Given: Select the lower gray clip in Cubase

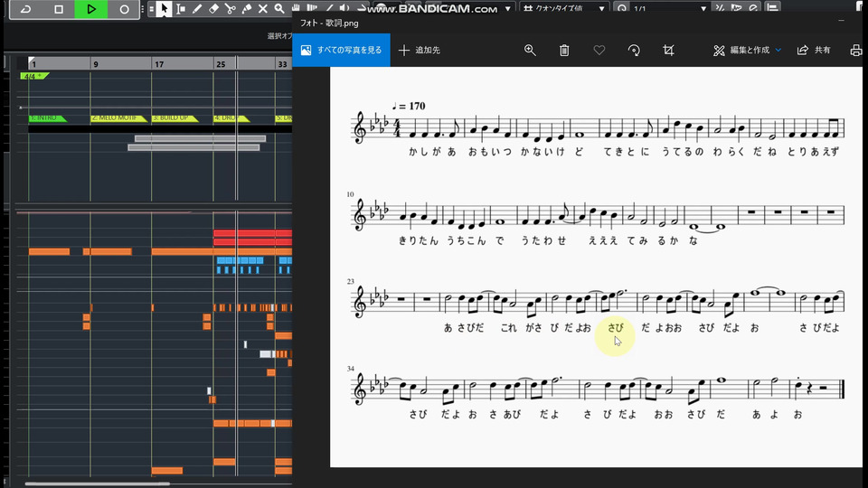Looking at the screenshot, I should coord(193,147).
